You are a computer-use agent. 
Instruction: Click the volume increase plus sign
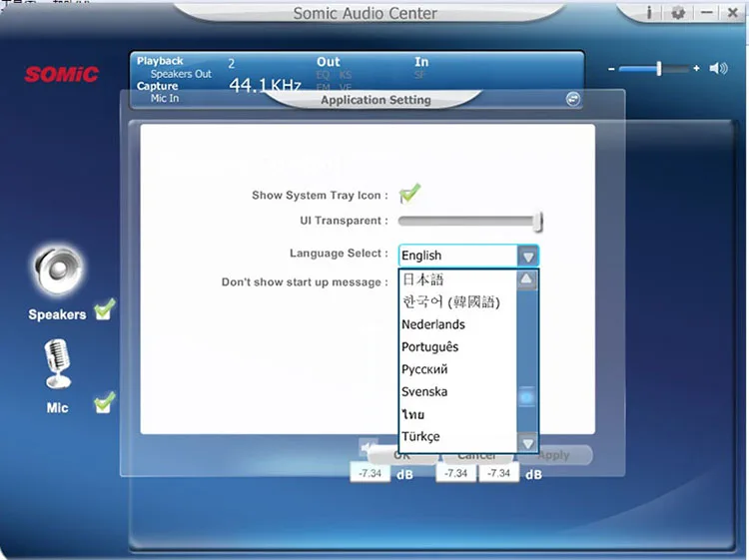click(x=696, y=68)
